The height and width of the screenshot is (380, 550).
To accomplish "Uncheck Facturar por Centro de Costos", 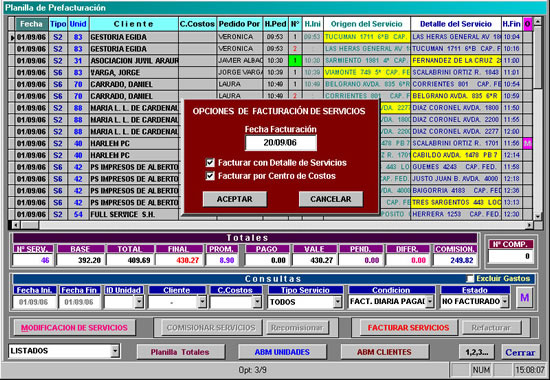I will 210,176.
